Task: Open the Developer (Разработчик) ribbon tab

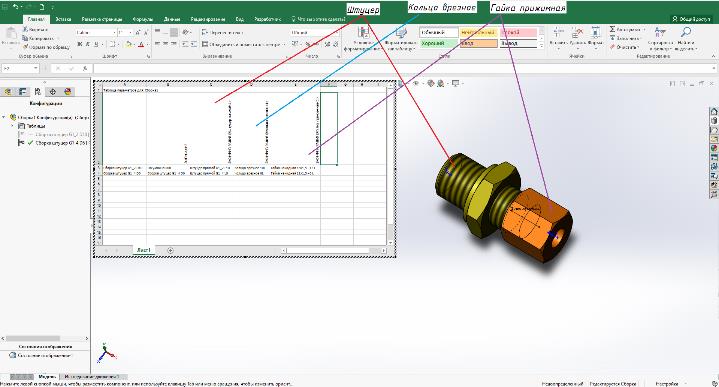Action: tap(267, 19)
